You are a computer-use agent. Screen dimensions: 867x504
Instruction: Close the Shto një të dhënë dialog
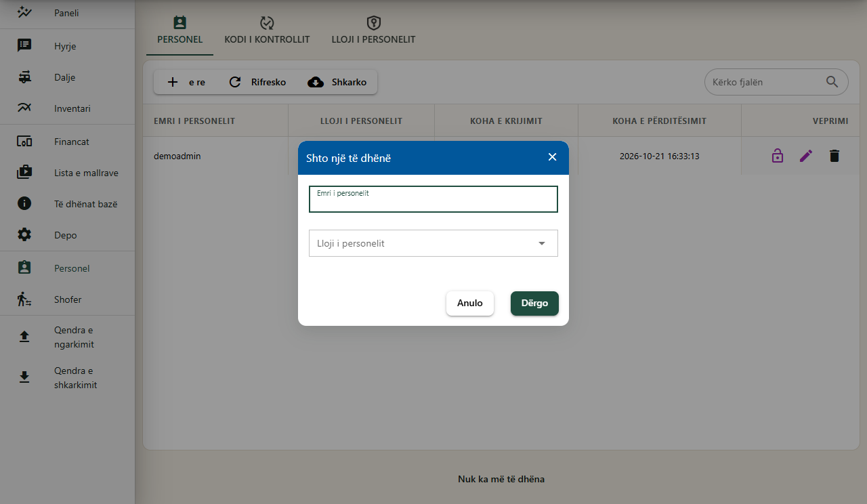click(552, 157)
